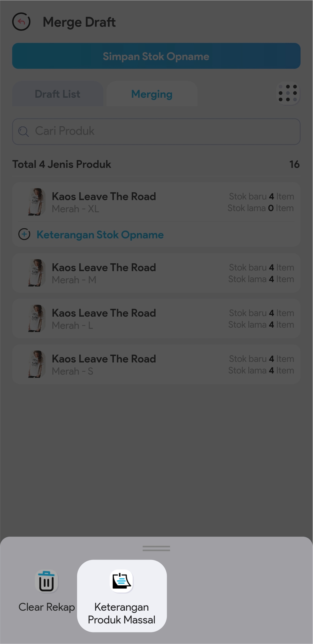The width and height of the screenshot is (313, 644).
Task: Choose the Clear Rekap label
Action: click(47, 607)
